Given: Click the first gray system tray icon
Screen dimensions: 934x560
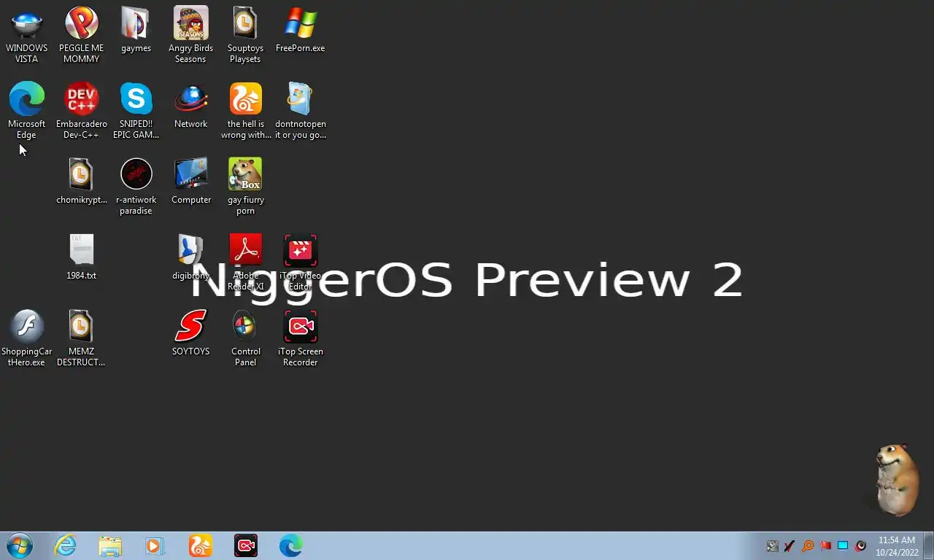Looking at the screenshot, I should 773,545.
